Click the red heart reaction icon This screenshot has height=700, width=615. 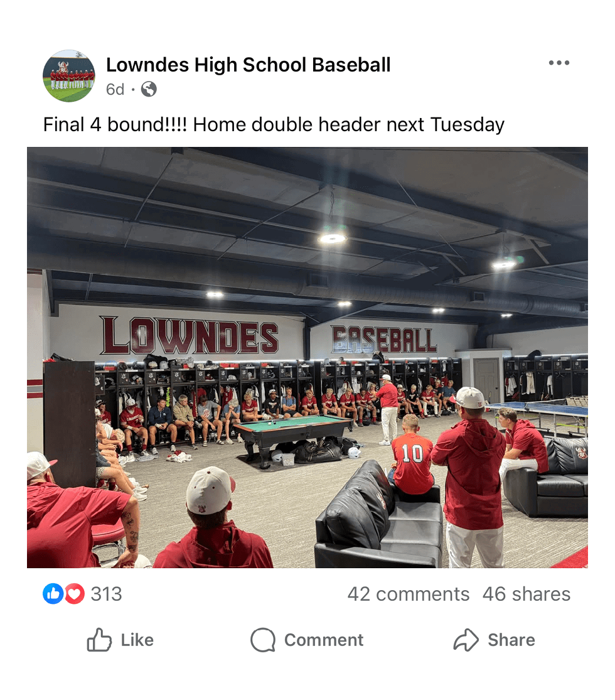[75, 594]
